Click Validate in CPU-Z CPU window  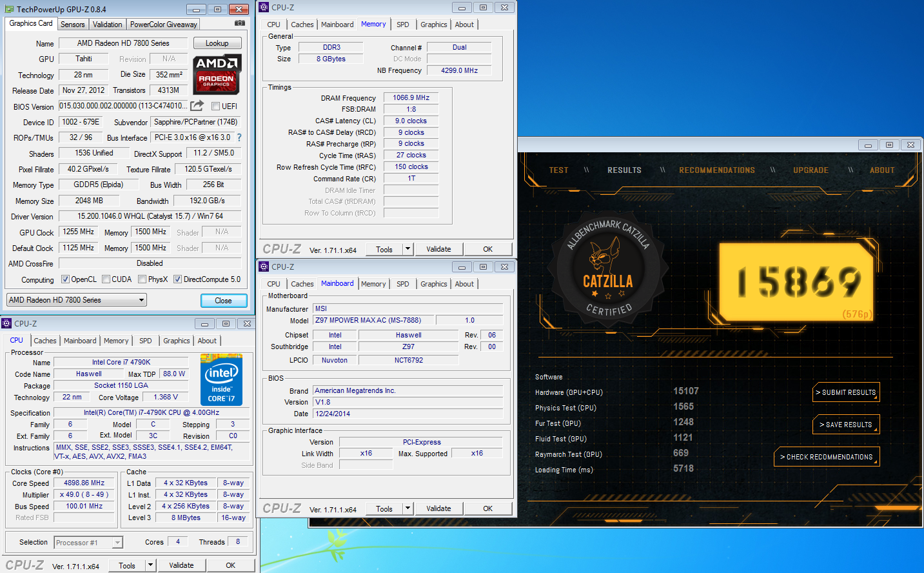pyautogui.click(x=181, y=565)
